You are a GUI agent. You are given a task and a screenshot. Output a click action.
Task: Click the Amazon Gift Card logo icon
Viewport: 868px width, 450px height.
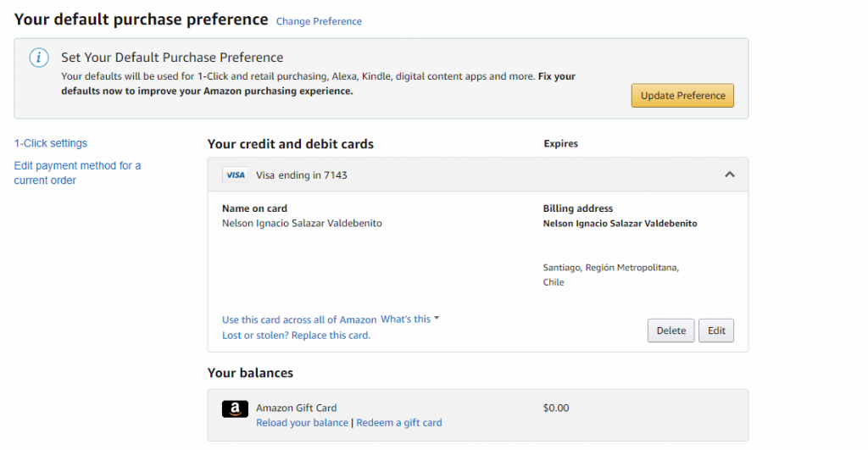pos(235,408)
